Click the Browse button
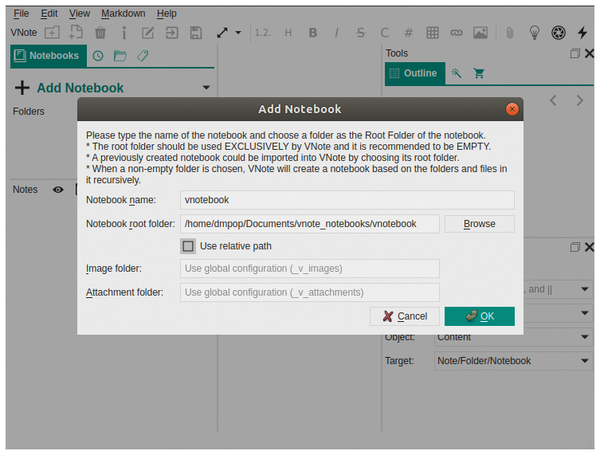 [479, 224]
